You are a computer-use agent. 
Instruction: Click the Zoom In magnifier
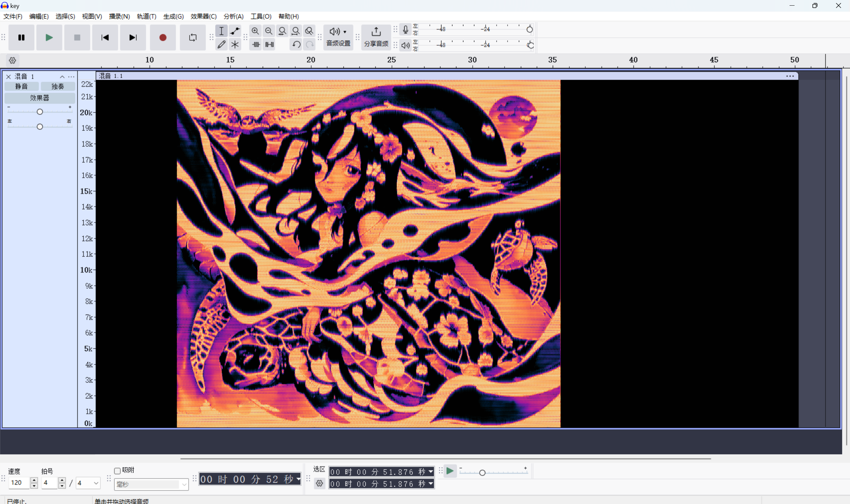[x=255, y=31]
